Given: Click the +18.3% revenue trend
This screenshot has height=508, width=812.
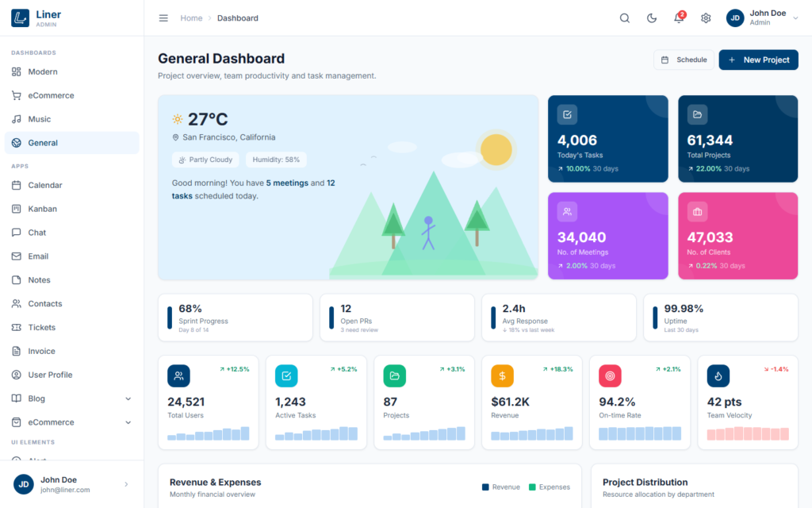Looking at the screenshot, I should pyautogui.click(x=557, y=369).
